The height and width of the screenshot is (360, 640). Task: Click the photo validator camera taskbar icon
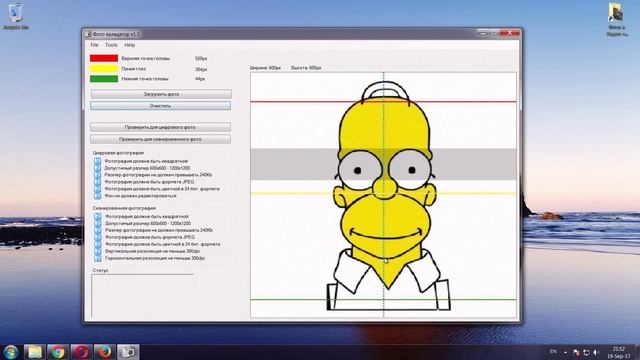point(128,352)
